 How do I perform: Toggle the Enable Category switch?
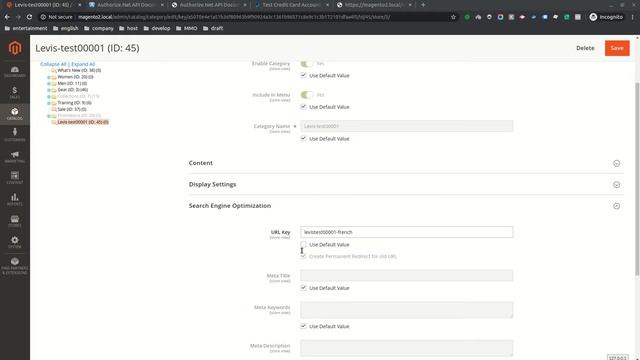(x=307, y=63)
